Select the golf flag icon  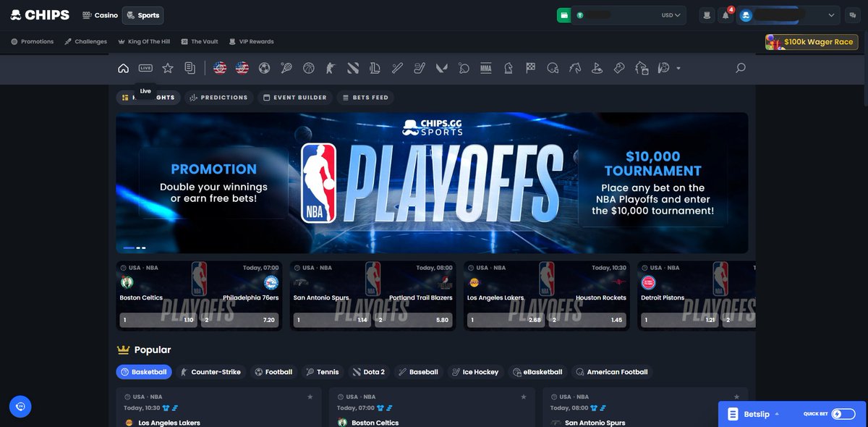pos(597,68)
